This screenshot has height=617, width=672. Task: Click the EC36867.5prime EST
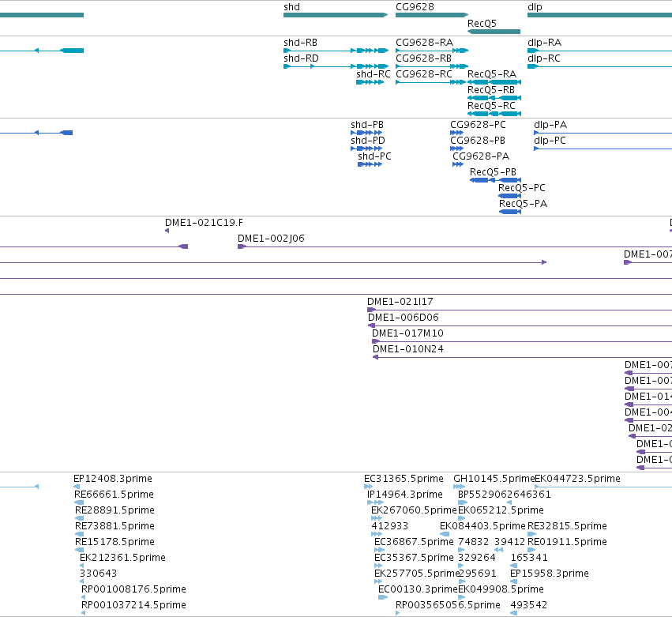[379, 550]
